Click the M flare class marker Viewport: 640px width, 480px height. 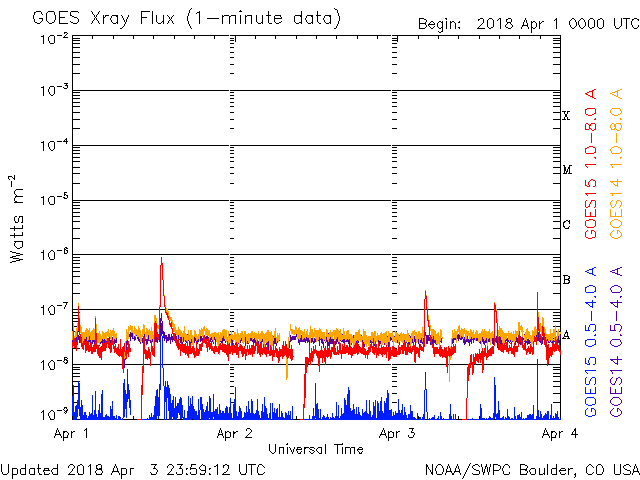point(566,170)
